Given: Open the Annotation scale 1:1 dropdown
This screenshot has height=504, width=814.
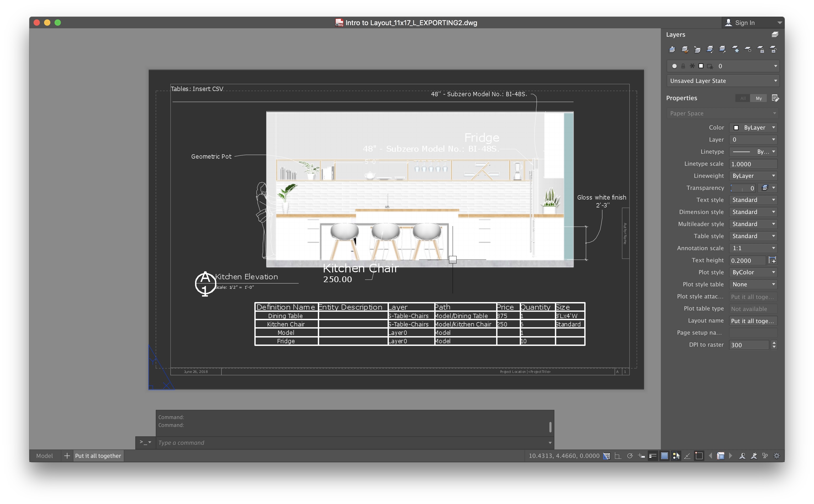Looking at the screenshot, I should 753,248.
